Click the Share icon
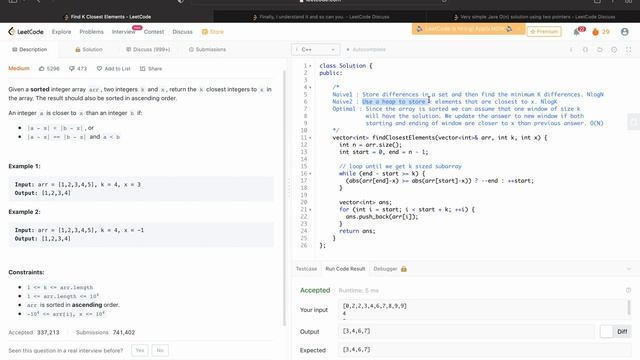 142,69
